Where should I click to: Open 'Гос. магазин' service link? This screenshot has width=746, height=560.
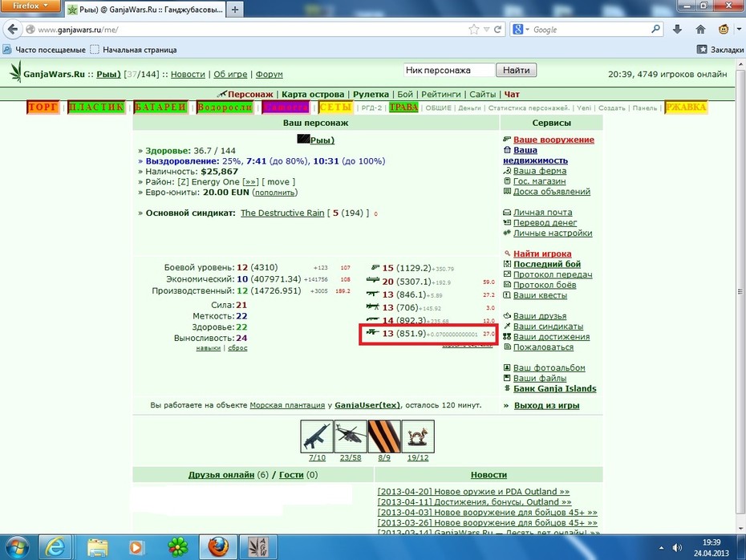(540, 181)
